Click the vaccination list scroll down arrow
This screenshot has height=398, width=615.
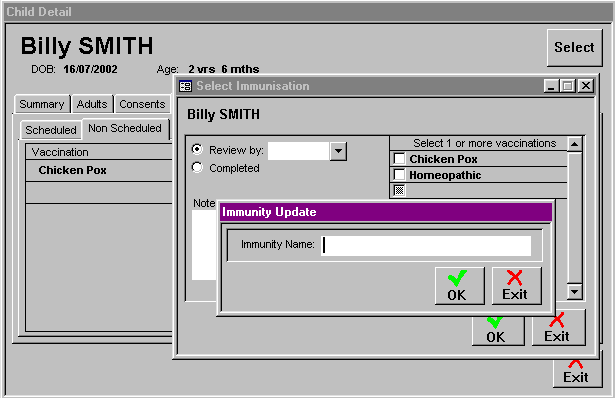point(575,292)
